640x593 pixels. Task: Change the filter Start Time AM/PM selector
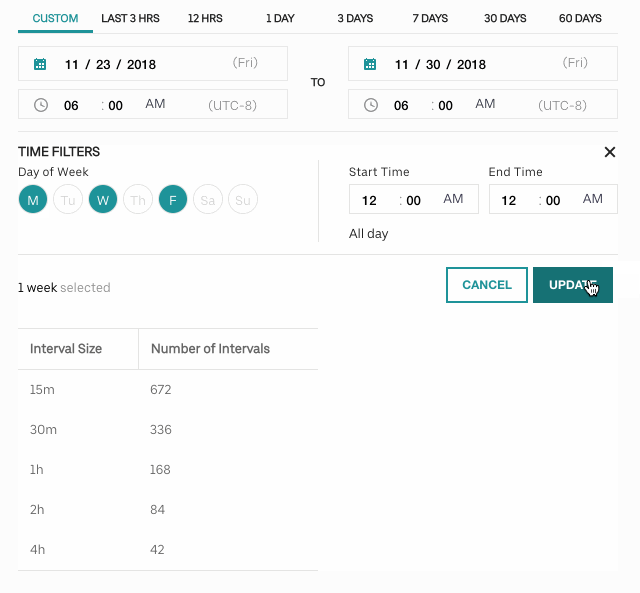(453, 199)
